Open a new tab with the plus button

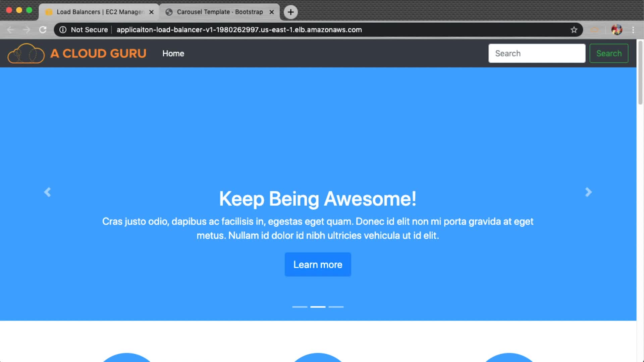pos(290,12)
